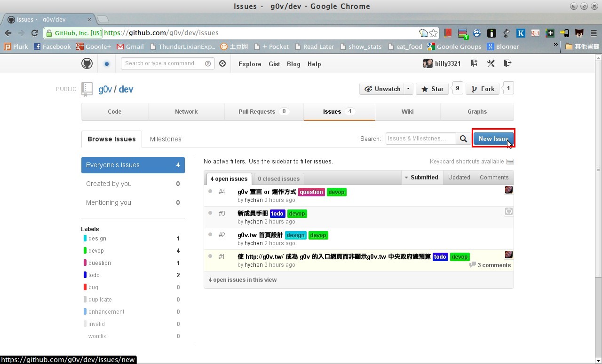Open the Unwatch dropdown arrow
Viewport: 602px width, 364px height.
[408, 89]
